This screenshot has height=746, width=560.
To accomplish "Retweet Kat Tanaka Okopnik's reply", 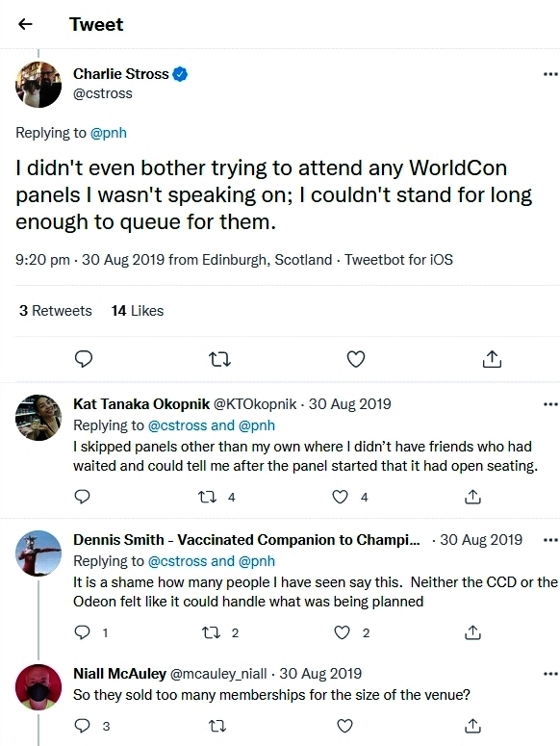I will 207,498.
